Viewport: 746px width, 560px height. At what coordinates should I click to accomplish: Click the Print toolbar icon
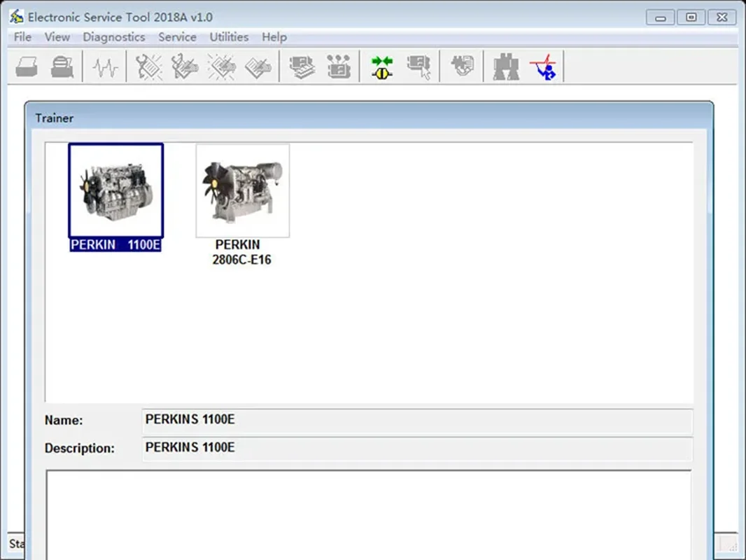click(27, 66)
